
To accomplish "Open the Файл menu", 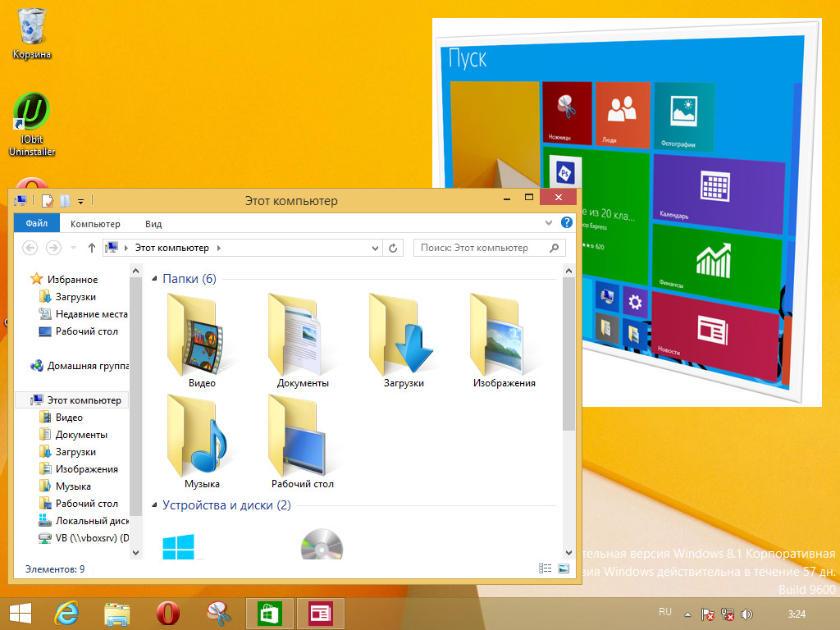I will [x=36, y=222].
